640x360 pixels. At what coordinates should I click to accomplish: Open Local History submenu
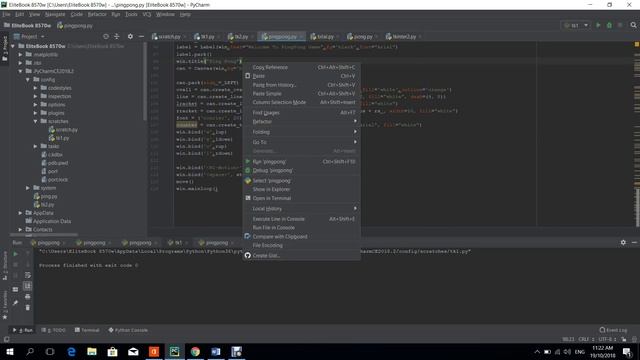301,209
